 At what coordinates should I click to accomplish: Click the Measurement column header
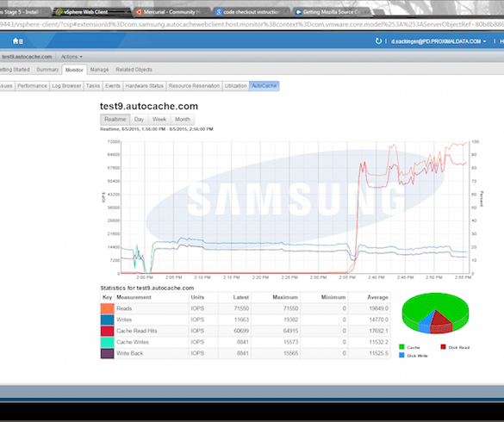tap(134, 297)
